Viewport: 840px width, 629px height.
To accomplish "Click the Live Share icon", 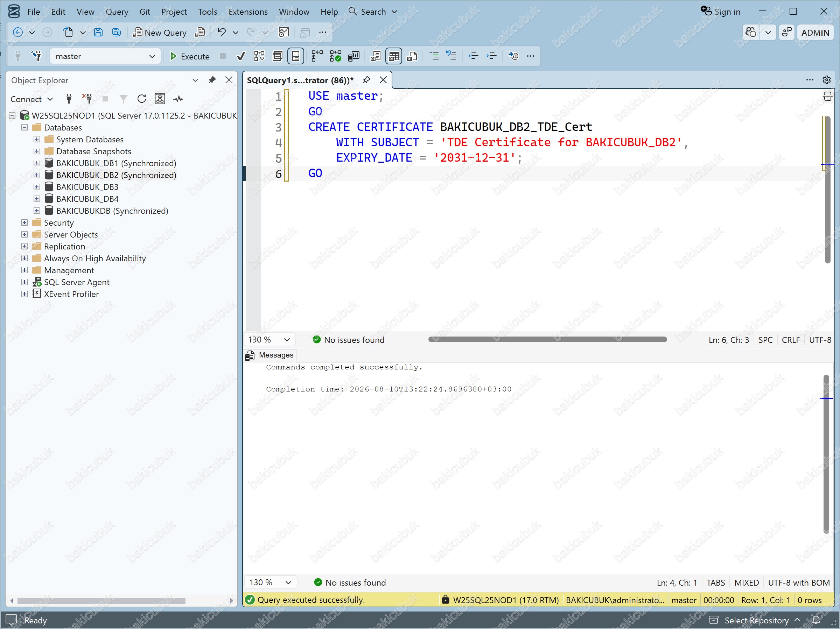I will click(x=786, y=33).
